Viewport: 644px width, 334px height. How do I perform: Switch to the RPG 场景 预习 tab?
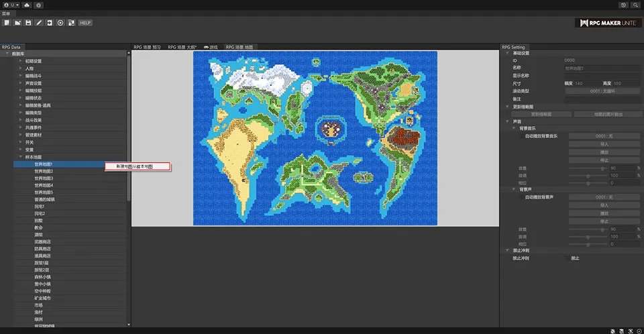(147, 48)
